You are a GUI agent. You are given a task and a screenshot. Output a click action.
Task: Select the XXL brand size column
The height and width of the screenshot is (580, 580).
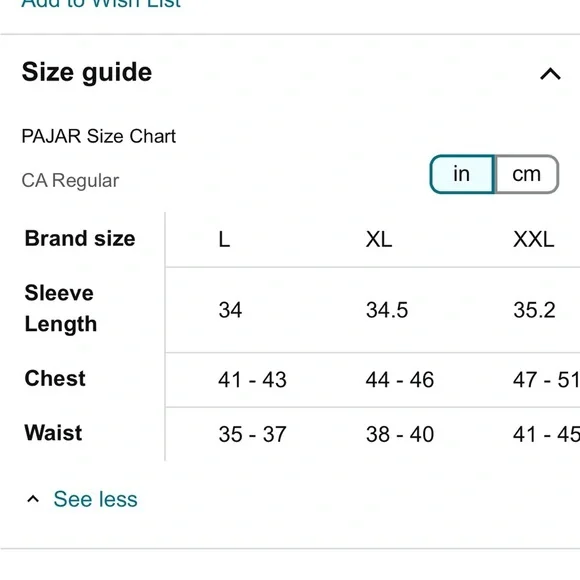534,239
